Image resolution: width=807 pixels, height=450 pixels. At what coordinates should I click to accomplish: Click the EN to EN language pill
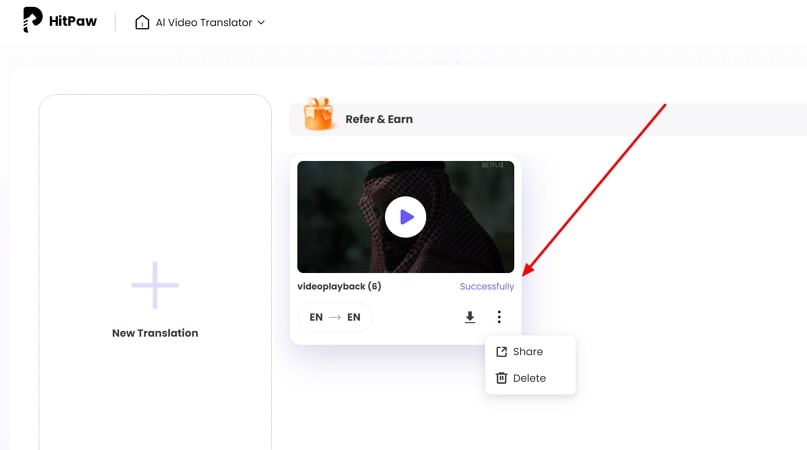[335, 317]
